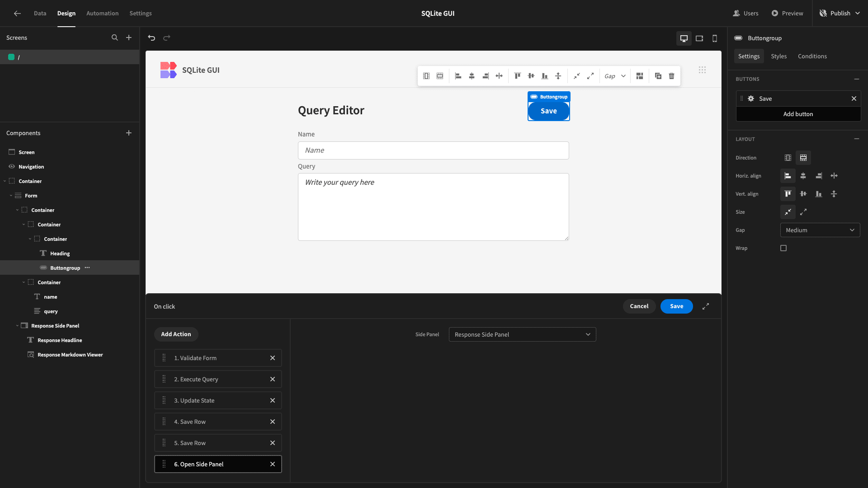Expand the On click drawer fullscreen
This screenshot has width=868, height=488.
706,306
